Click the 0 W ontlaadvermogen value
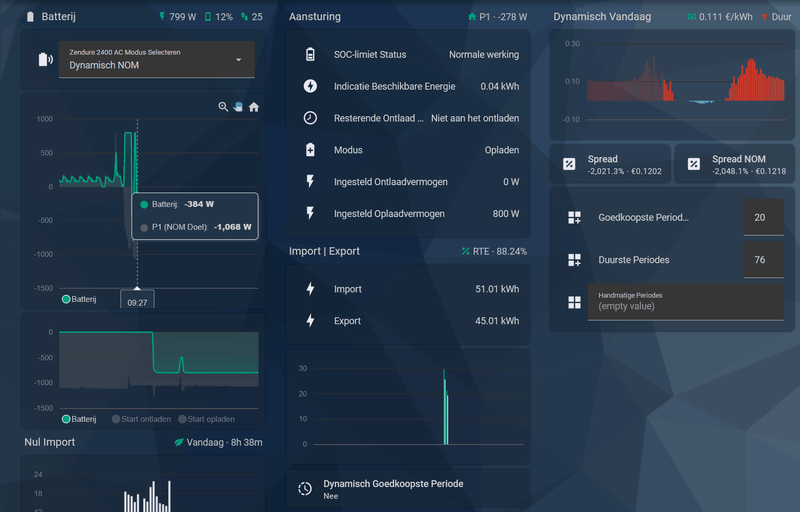Image resolution: width=800 pixels, height=512 pixels. tap(511, 182)
